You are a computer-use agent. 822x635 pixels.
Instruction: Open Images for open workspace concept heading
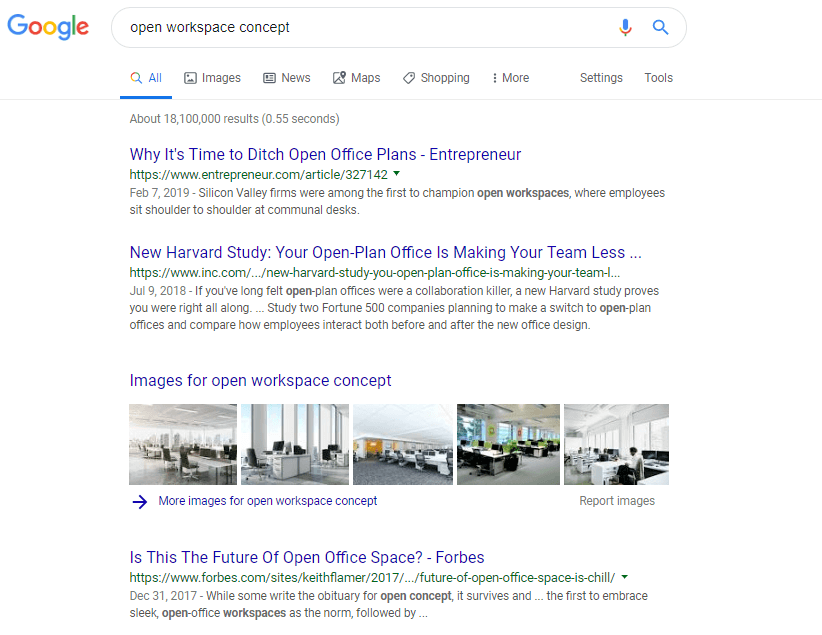pos(261,380)
